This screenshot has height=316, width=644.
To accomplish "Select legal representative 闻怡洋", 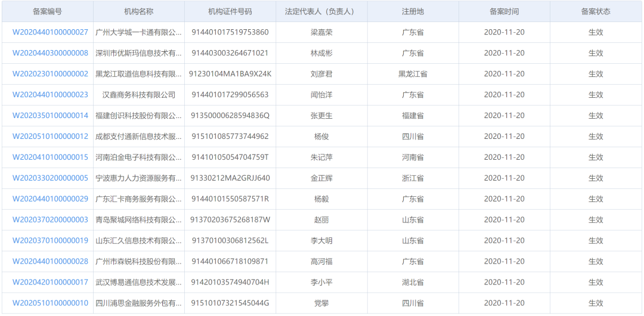I will 321,95.
